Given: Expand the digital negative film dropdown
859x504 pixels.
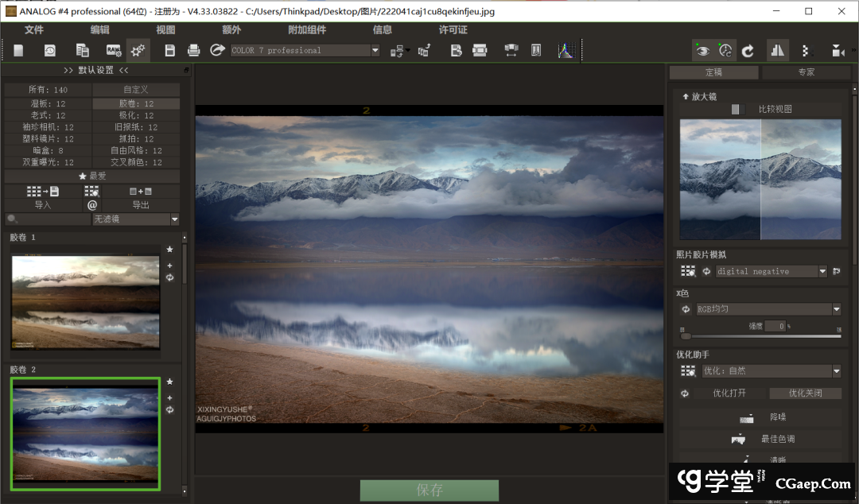Looking at the screenshot, I should coord(822,271).
